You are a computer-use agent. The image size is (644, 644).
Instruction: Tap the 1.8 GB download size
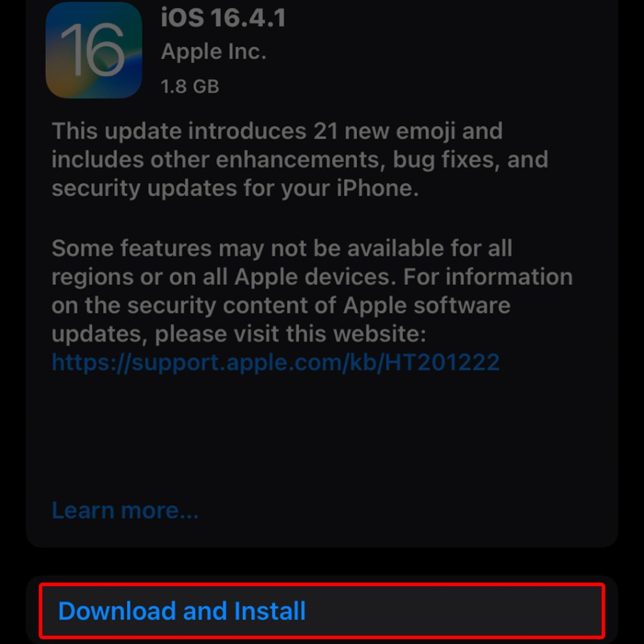190,87
